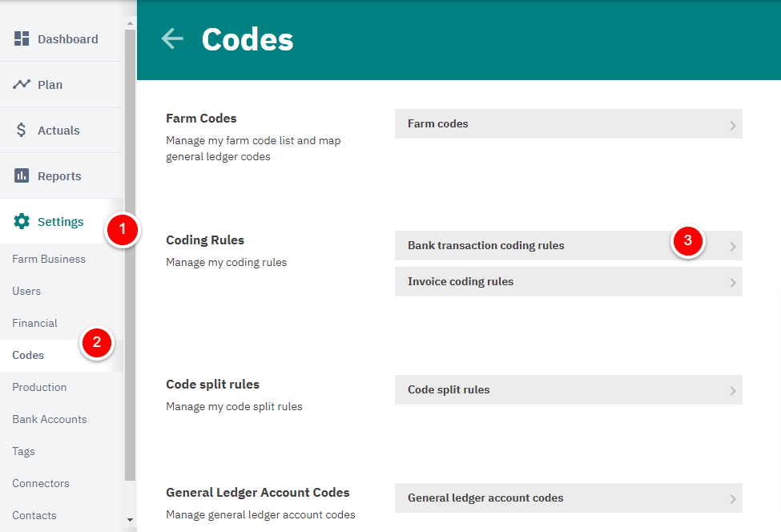
Task: Select the Tags section in sidebar
Action: click(x=22, y=451)
